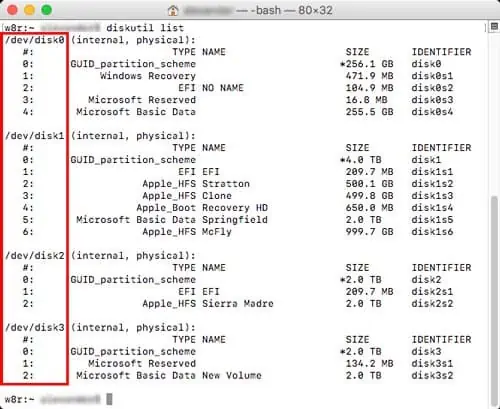
Task: Click the 'Springfield' volume name
Action: (x=235, y=220)
